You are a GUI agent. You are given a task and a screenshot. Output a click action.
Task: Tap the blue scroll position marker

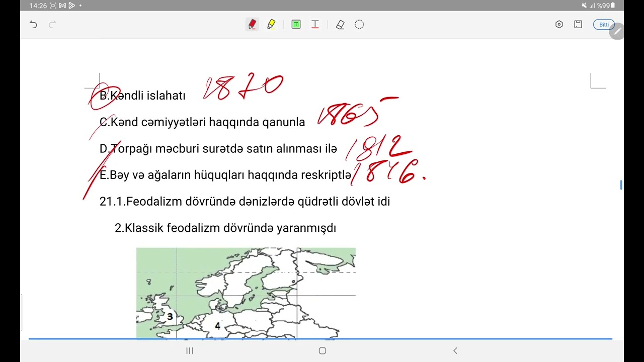point(621,185)
